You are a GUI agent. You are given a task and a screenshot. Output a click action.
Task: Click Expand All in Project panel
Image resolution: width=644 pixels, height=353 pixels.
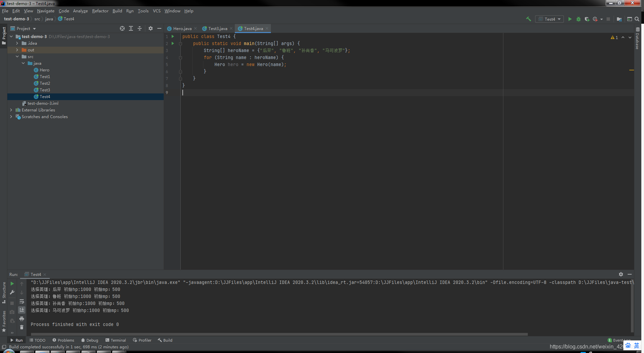click(x=131, y=28)
